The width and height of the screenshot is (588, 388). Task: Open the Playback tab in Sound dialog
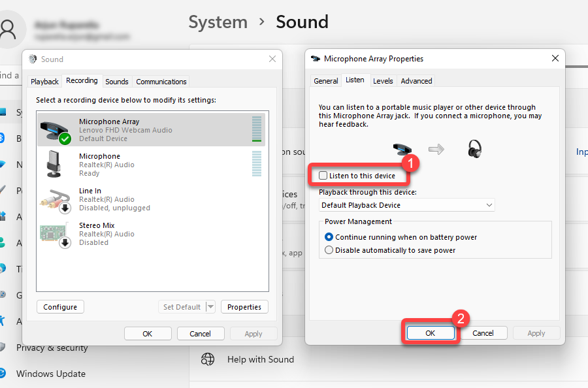(45, 82)
